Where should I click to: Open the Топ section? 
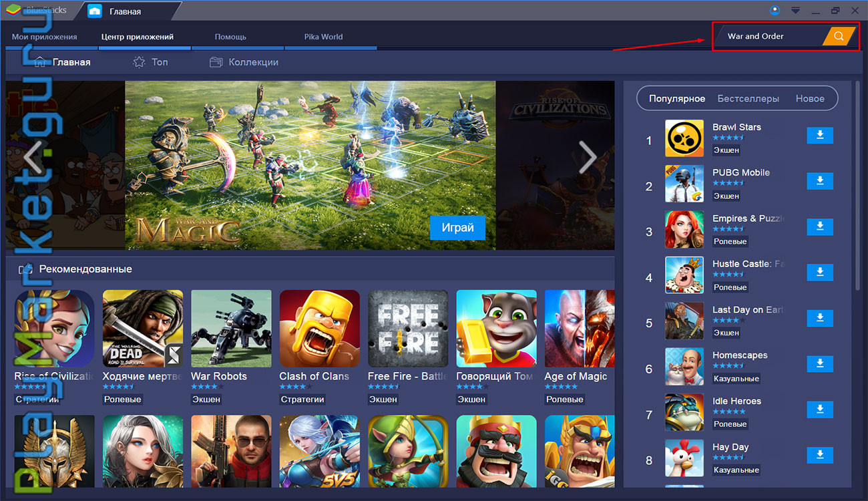(x=150, y=62)
